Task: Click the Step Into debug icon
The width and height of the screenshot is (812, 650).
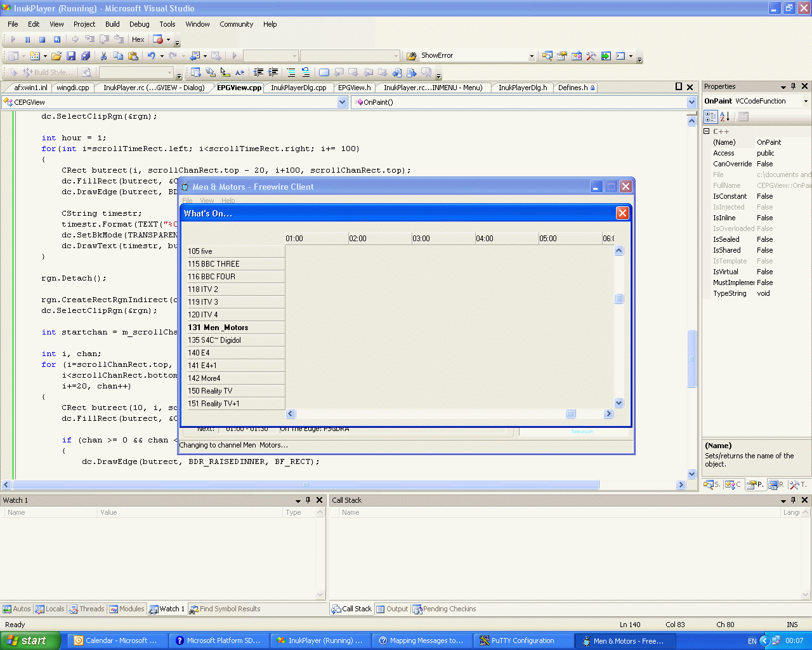Action: [89, 39]
